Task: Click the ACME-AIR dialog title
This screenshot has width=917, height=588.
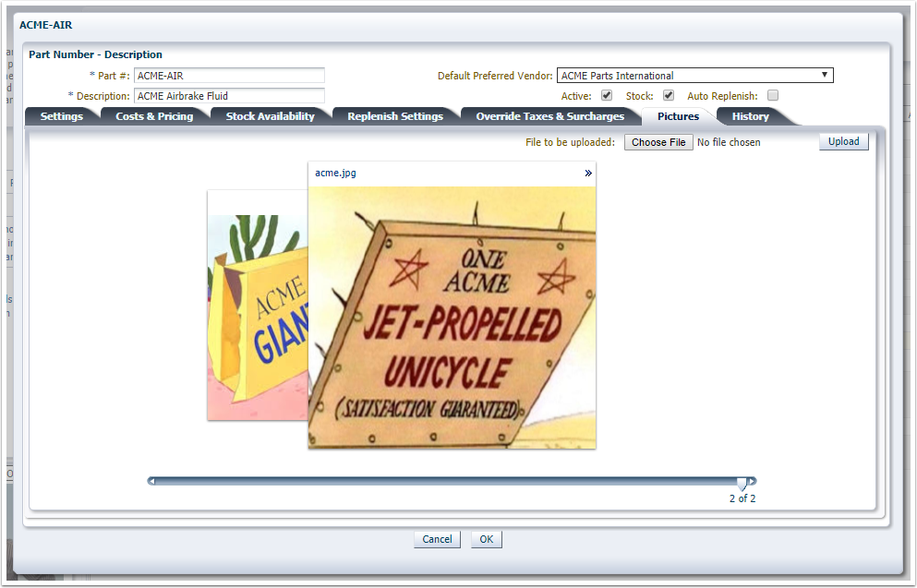Action: pos(45,25)
